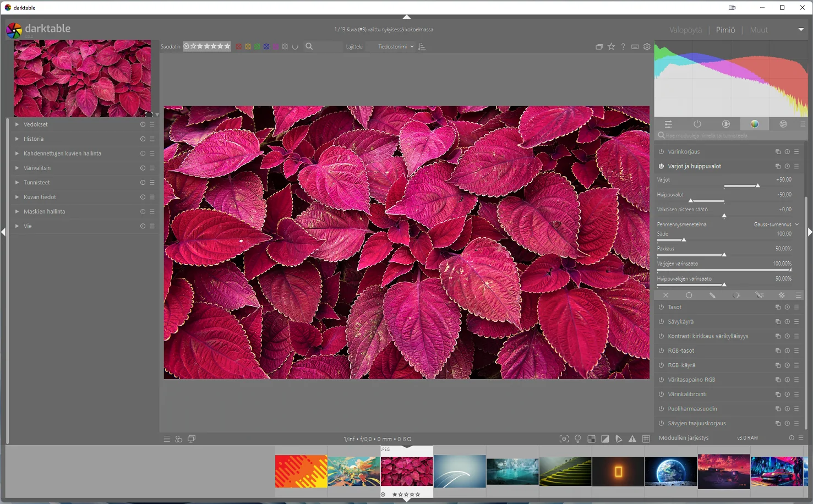Open the effects module group tab
This screenshot has width=813, height=504.
783,124
